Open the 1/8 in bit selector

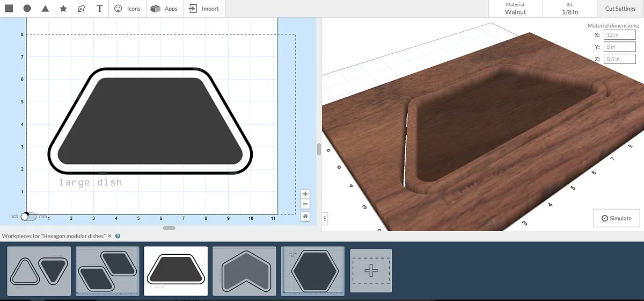coord(570,9)
